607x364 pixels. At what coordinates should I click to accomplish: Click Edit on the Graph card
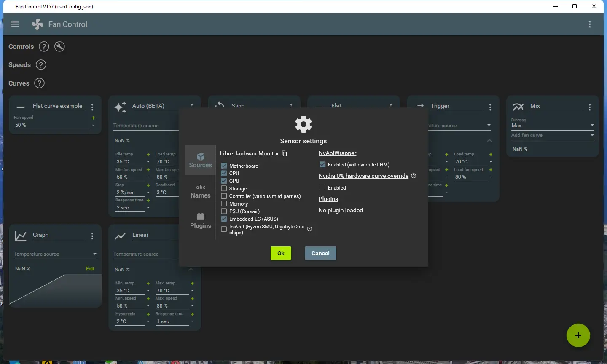(90, 269)
